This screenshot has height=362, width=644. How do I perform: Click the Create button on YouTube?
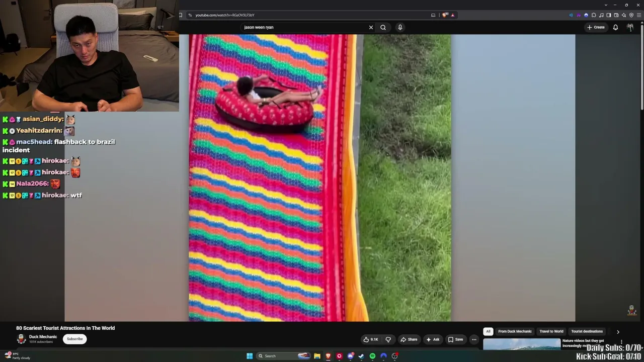coord(596,27)
